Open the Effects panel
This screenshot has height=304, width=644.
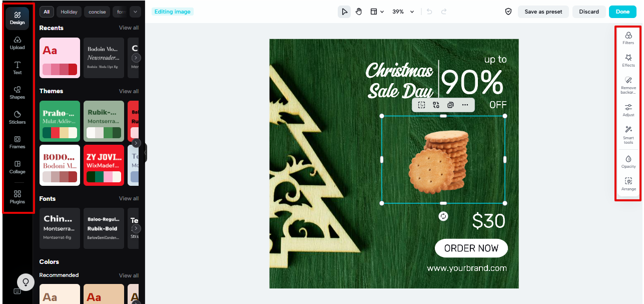click(x=628, y=61)
